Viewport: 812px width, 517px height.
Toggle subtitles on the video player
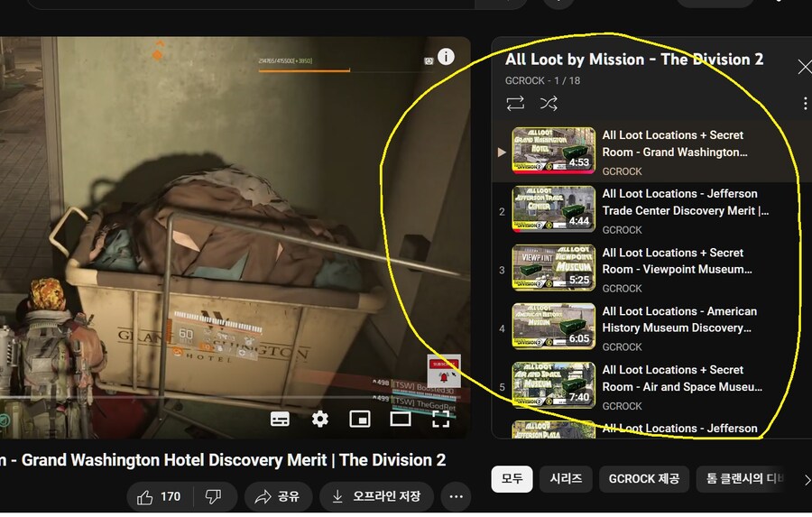pyautogui.click(x=280, y=419)
